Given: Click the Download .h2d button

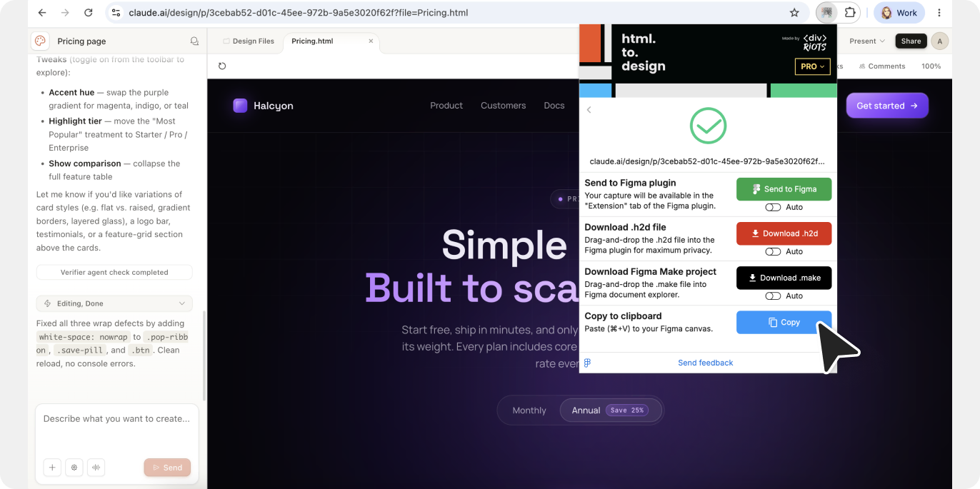Looking at the screenshot, I should (x=784, y=233).
